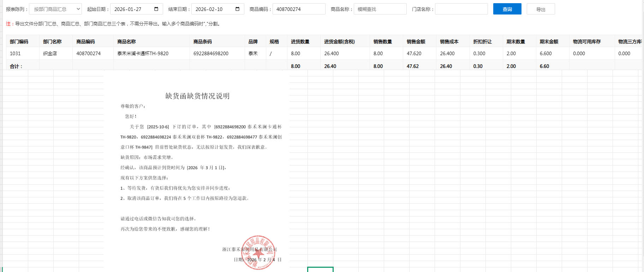The height and width of the screenshot is (272, 644).
Task: Select the 织金店 department name cell
Action: (x=50, y=53)
